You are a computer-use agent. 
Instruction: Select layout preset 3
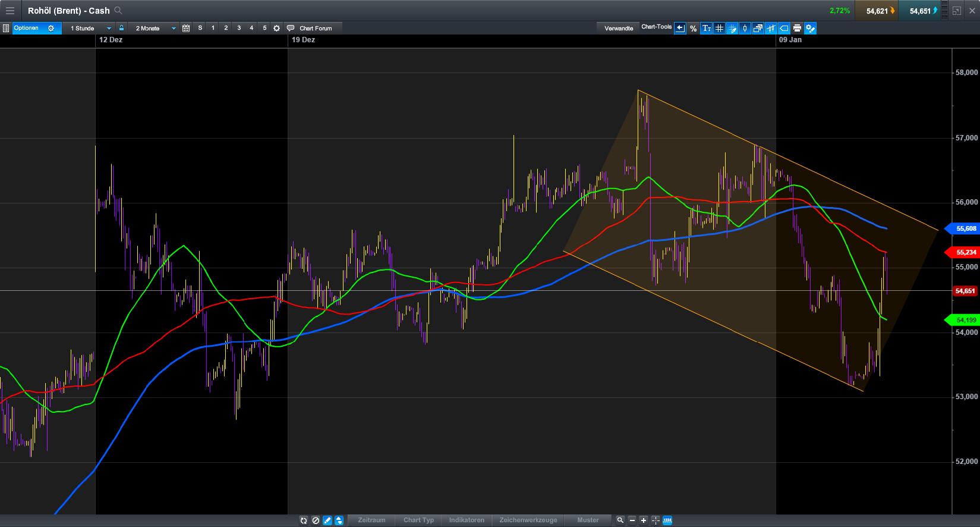click(x=239, y=28)
